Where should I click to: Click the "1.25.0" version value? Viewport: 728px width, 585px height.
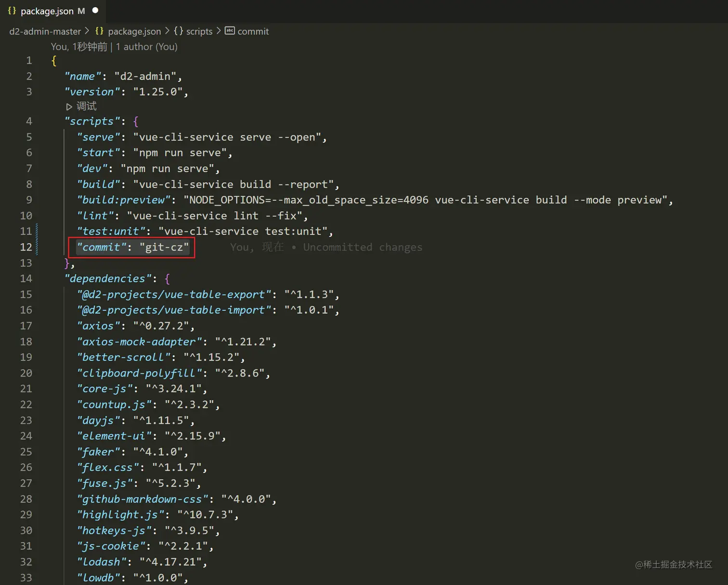coord(158,92)
